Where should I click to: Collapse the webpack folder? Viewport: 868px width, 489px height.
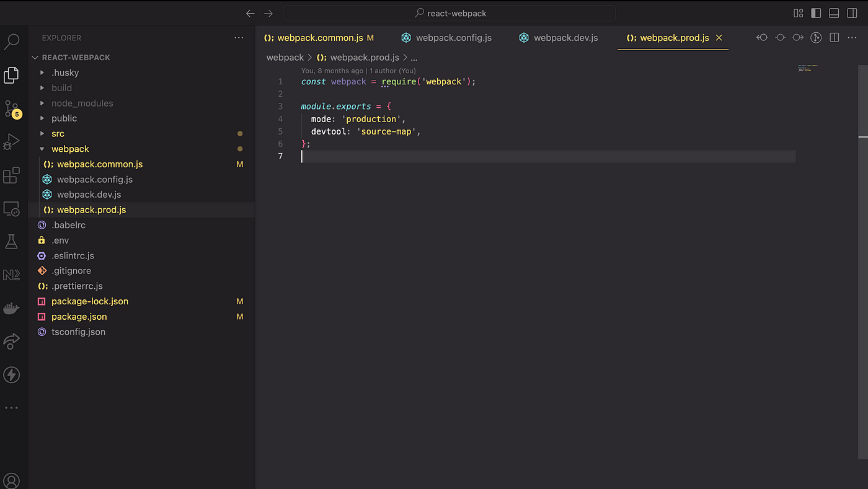click(141, 149)
